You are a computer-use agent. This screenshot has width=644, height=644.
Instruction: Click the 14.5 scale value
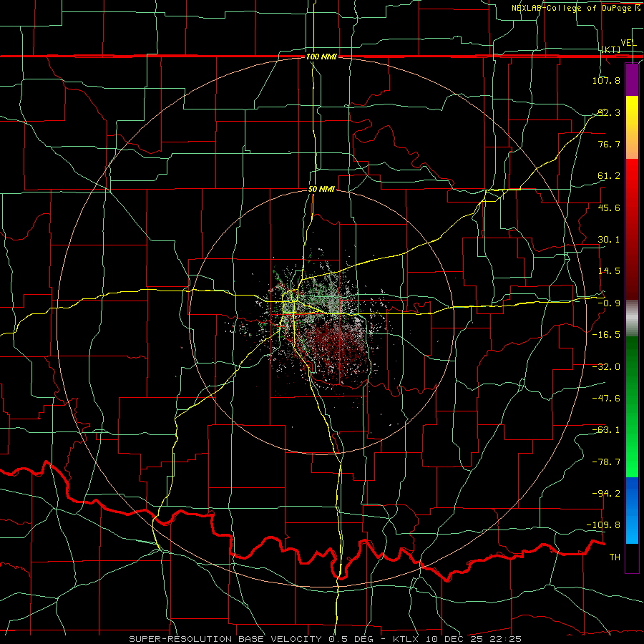pyautogui.click(x=609, y=271)
